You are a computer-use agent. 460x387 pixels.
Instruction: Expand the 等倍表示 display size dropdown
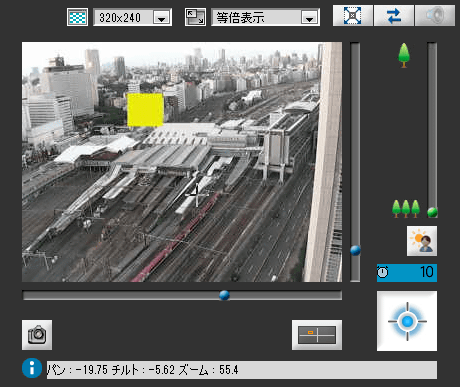(x=265, y=17)
